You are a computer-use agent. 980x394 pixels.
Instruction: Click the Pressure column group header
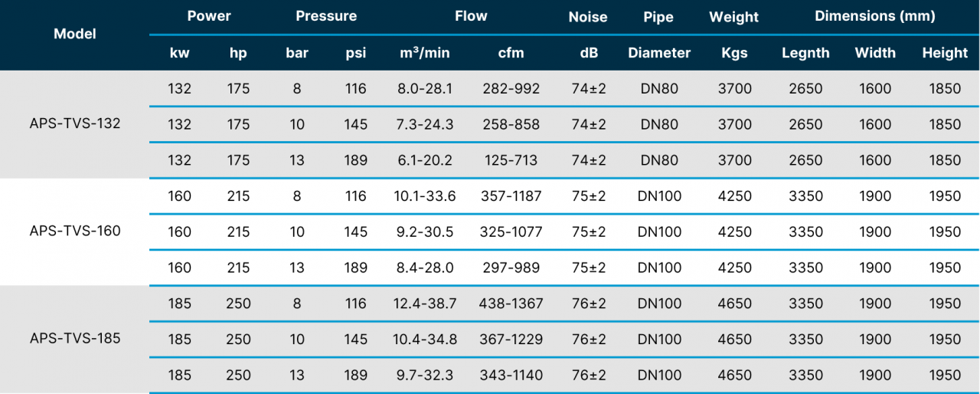point(326,16)
